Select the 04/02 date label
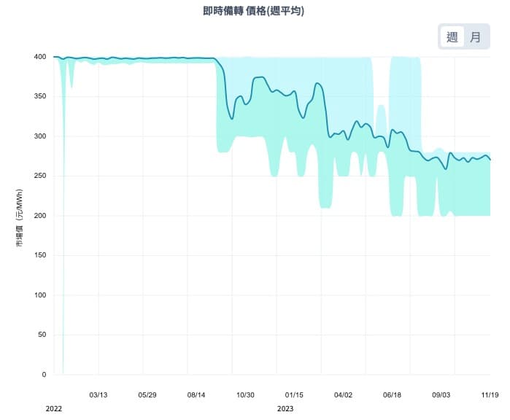 343,394
